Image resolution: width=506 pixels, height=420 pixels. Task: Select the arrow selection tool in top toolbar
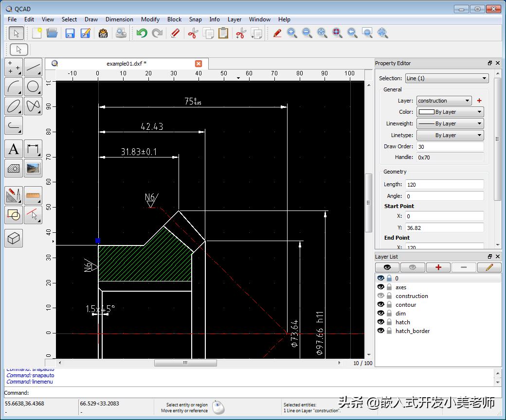[x=16, y=33]
